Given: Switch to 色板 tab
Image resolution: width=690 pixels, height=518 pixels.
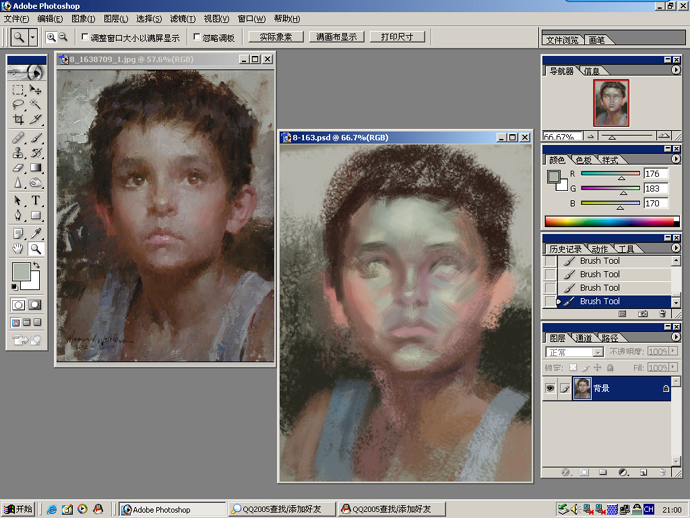Looking at the screenshot, I should (584, 160).
